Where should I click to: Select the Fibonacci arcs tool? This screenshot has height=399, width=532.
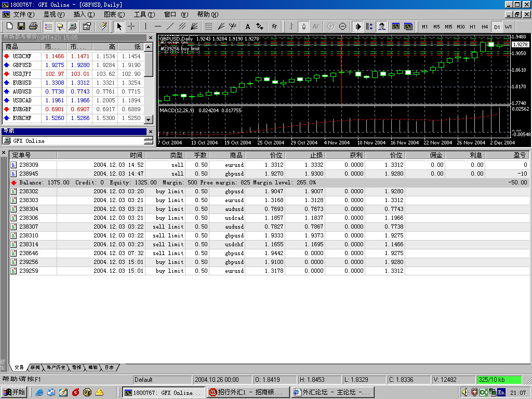(x=233, y=26)
